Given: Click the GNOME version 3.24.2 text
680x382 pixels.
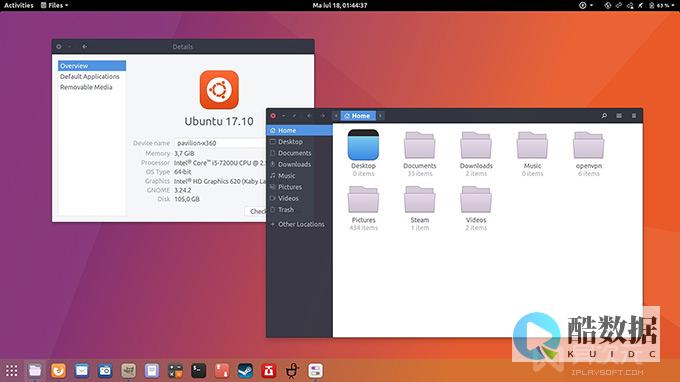Looking at the screenshot, I should [x=183, y=190].
